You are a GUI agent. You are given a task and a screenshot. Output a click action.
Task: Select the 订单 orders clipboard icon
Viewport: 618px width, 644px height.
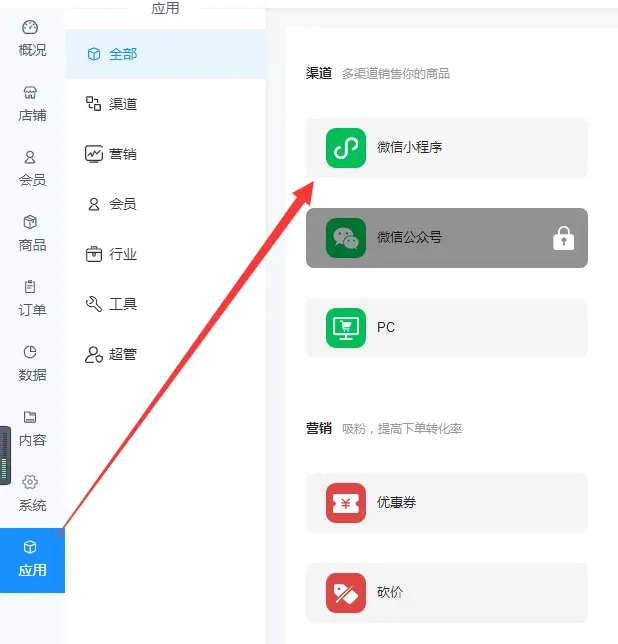click(x=30, y=287)
